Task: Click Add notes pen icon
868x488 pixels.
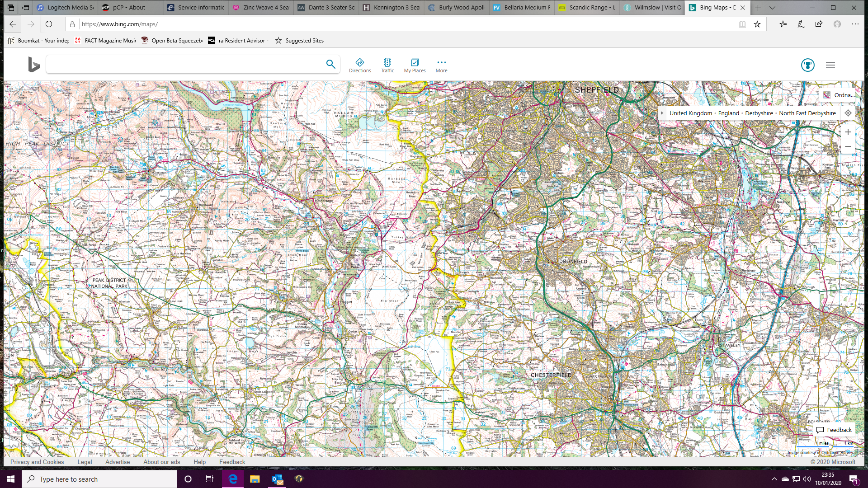Action: click(x=801, y=24)
